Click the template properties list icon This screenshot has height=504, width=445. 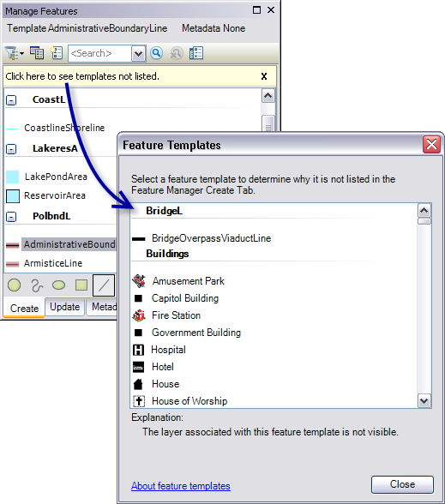57,53
